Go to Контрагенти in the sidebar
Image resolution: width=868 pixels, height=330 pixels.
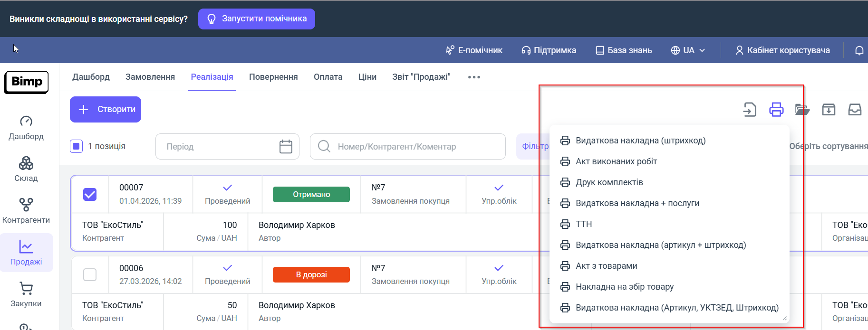click(x=26, y=211)
